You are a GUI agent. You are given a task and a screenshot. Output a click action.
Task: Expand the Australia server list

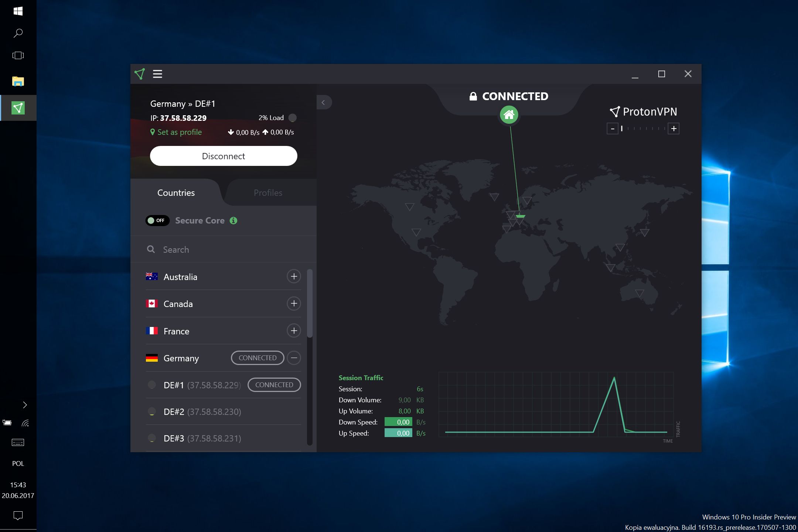pos(294,276)
